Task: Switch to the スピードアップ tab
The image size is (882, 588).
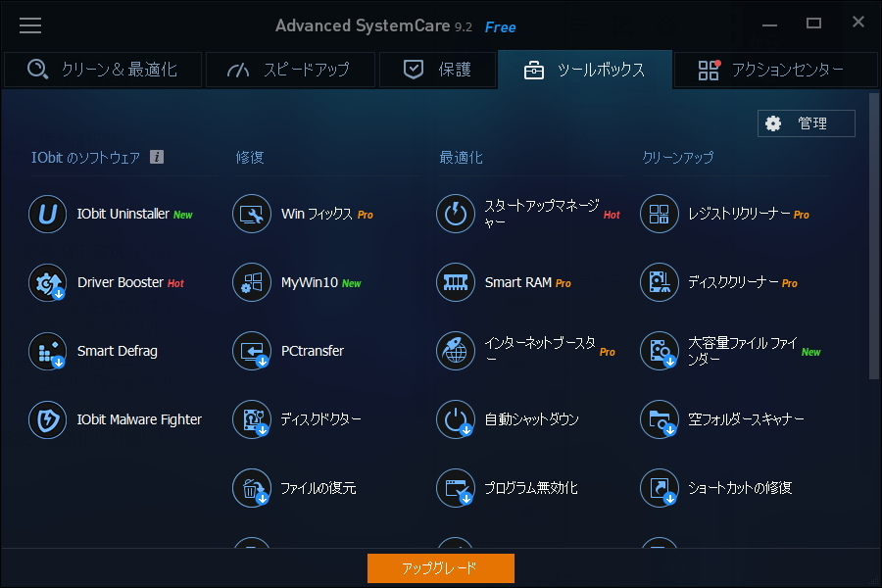Action: (x=290, y=70)
